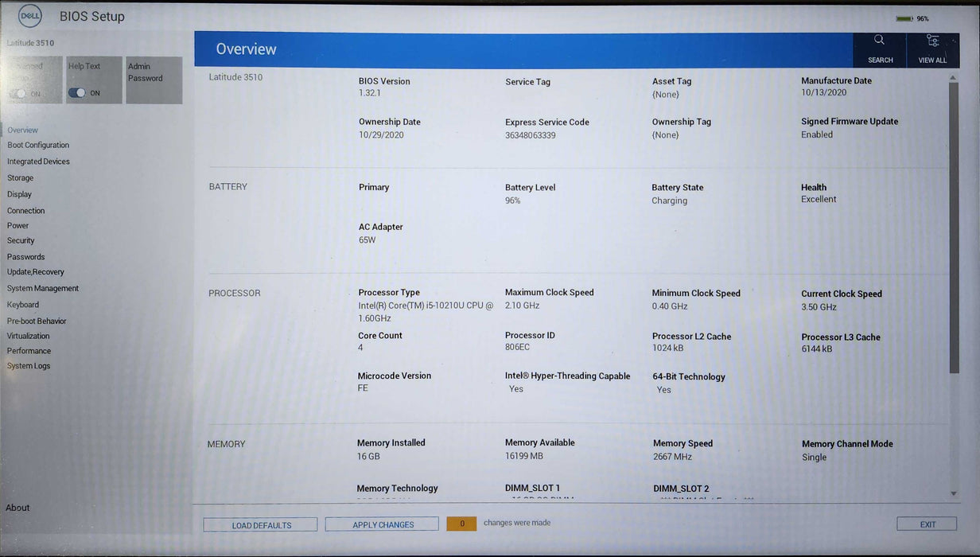Click the EXIT button
Image resolution: width=980 pixels, height=557 pixels.
coord(926,523)
